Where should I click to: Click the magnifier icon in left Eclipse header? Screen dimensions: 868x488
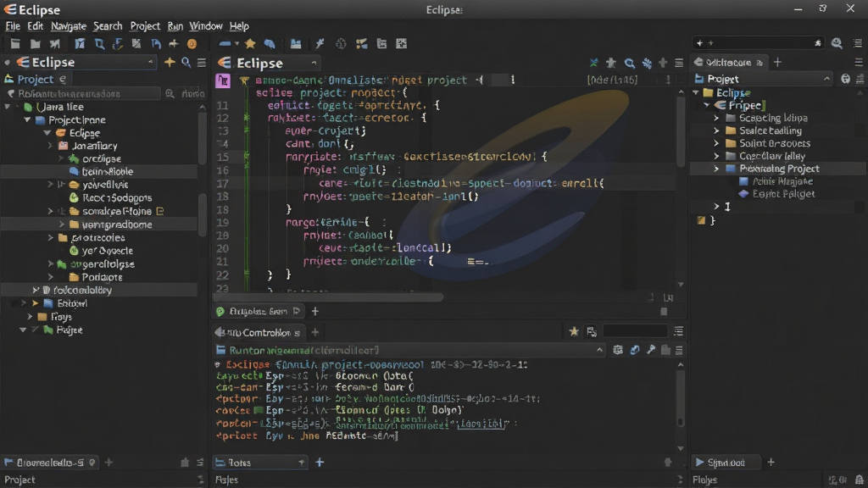tap(186, 63)
